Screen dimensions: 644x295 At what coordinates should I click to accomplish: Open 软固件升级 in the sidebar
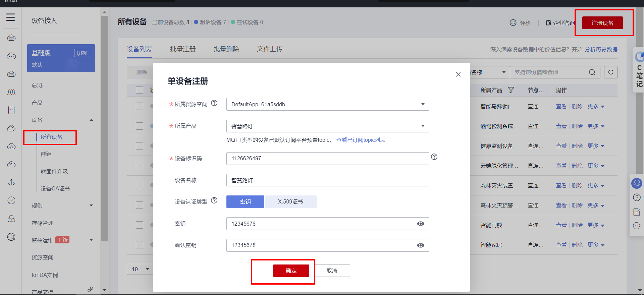point(54,171)
